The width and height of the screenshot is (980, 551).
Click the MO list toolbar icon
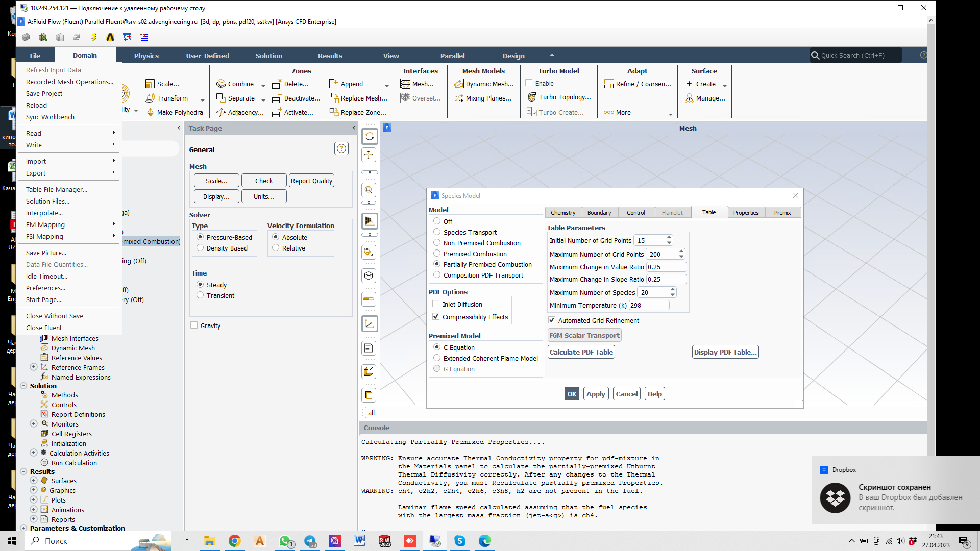[x=144, y=37]
